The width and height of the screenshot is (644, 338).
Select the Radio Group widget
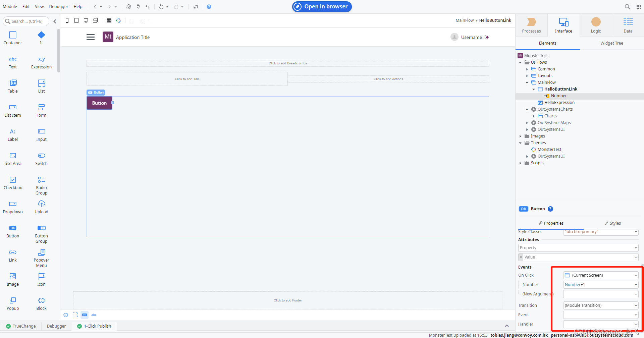coord(41,185)
